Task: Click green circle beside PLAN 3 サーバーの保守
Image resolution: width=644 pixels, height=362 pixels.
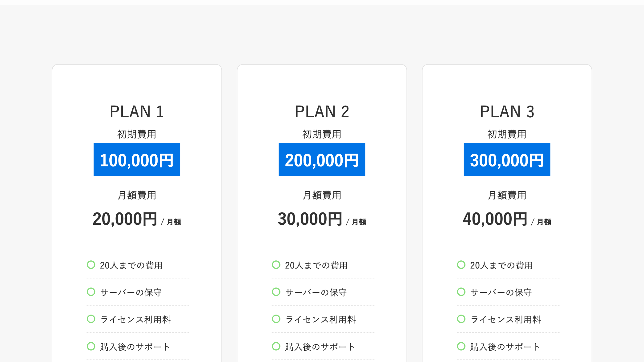Action: point(461,292)
